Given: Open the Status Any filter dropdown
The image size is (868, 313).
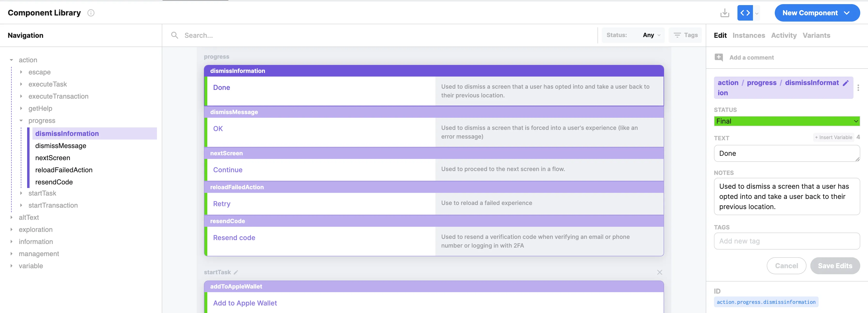Looking at the screenshot, I should [x=633, y=35].
